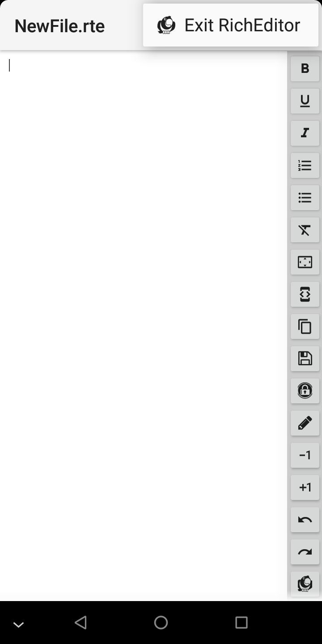Choose Exit RichEditor menu item
Viewport: 322px width, 644px height.
(x=231, y=25)
